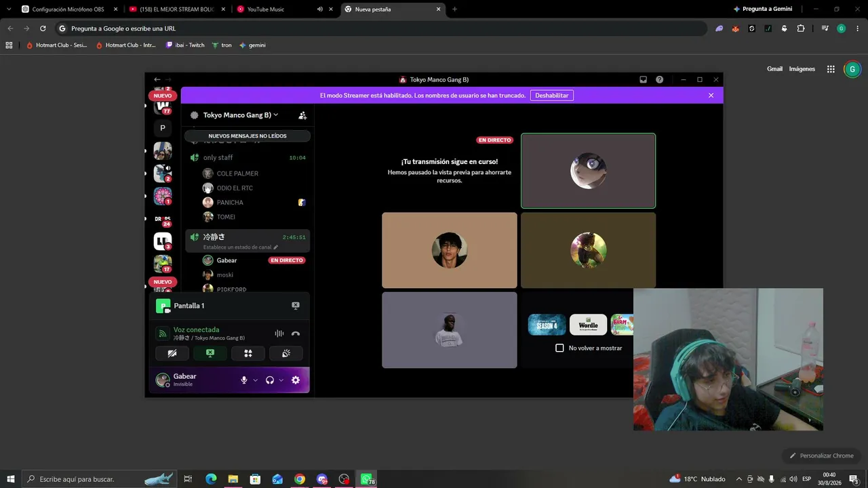Show hidden system tray icons
Viewport: 868px width, 488px height.
point(739,479)
